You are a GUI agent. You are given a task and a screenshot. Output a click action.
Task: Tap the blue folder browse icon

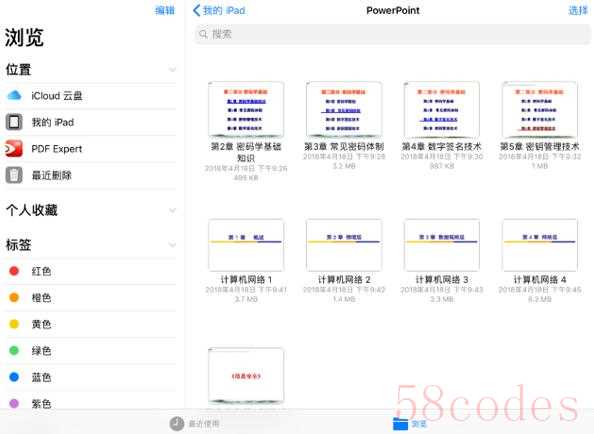coord(400,424)
